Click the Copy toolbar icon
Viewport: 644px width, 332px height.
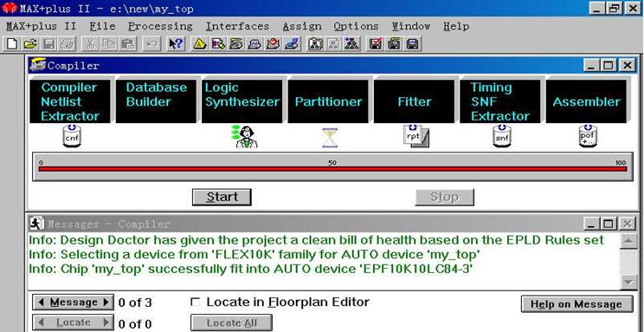[109, 43]
